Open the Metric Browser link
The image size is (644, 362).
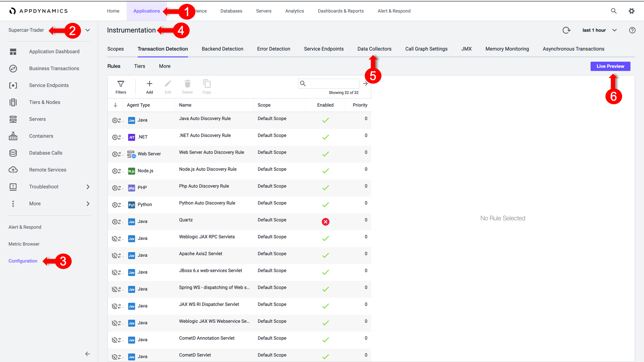pyautogui.click(x=24, y=244)
